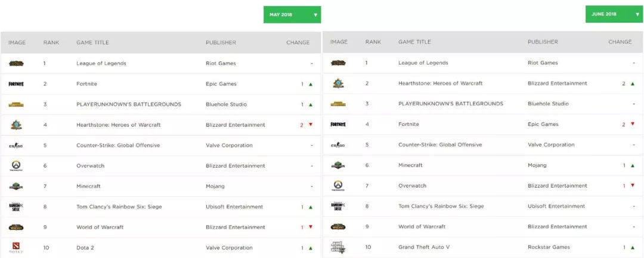Click Fortnite title in May table

(86, 84)
